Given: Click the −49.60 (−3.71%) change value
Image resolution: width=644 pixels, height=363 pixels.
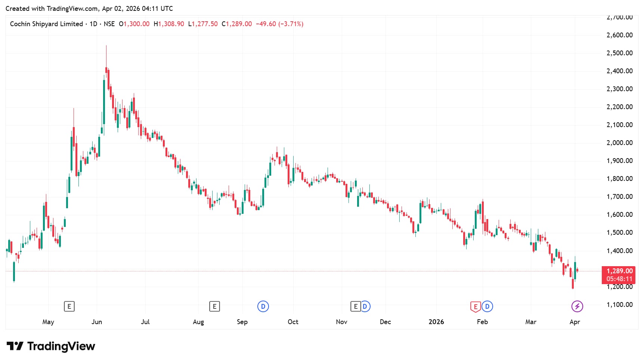Looking at the screenshot, I should tap(279, 24).
